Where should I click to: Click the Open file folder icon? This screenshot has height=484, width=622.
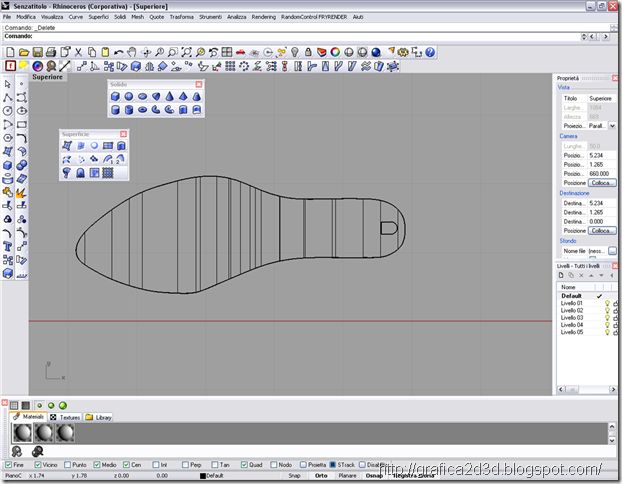point(24,52)
